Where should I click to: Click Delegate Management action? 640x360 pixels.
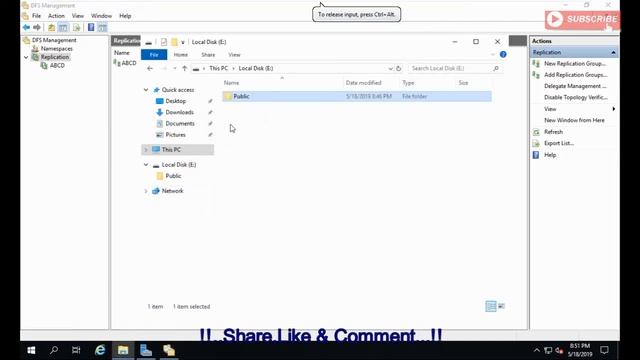coord(575,86)
